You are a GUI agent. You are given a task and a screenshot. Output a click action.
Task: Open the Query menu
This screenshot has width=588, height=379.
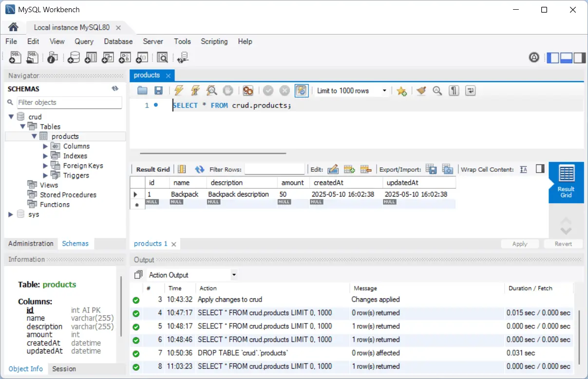coord(84,41)
